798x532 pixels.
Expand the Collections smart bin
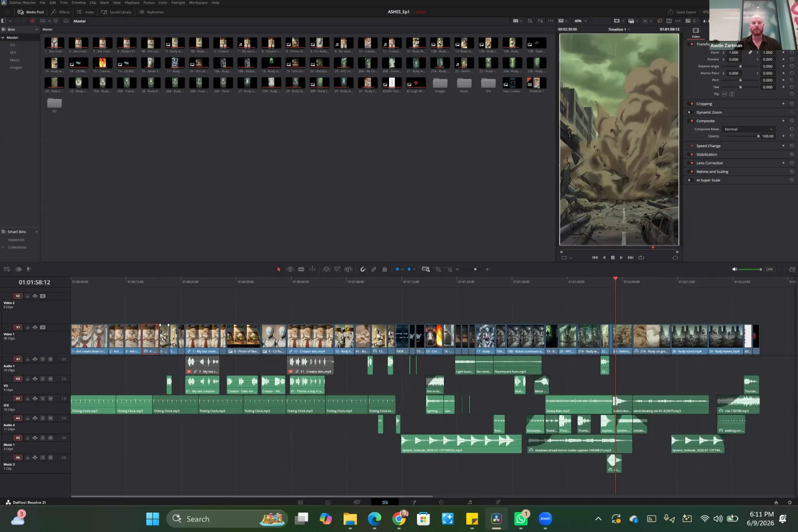click(2, 247)
